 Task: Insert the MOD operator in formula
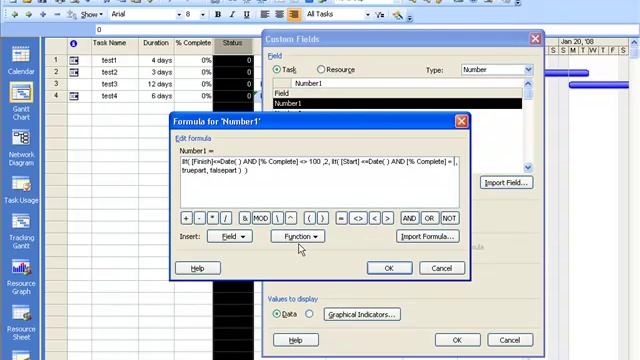coord(261,218)
